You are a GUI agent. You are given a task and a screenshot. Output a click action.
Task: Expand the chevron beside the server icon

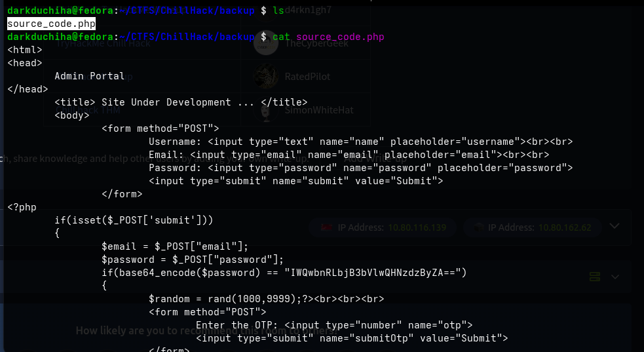click(615, 277)
